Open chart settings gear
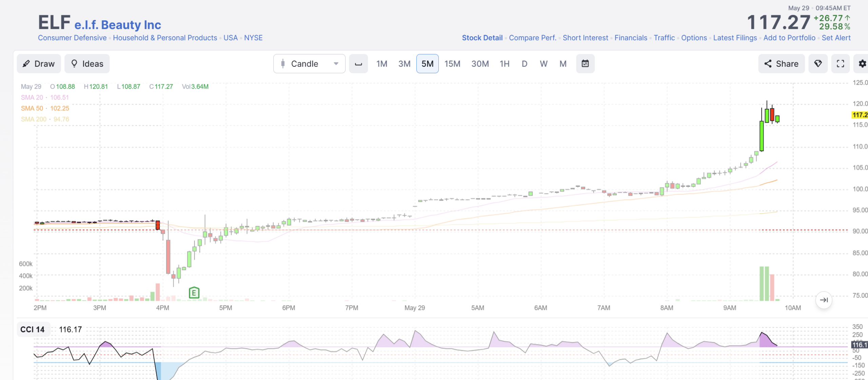Viewport: 868px width, 380px height. point(862,64)
